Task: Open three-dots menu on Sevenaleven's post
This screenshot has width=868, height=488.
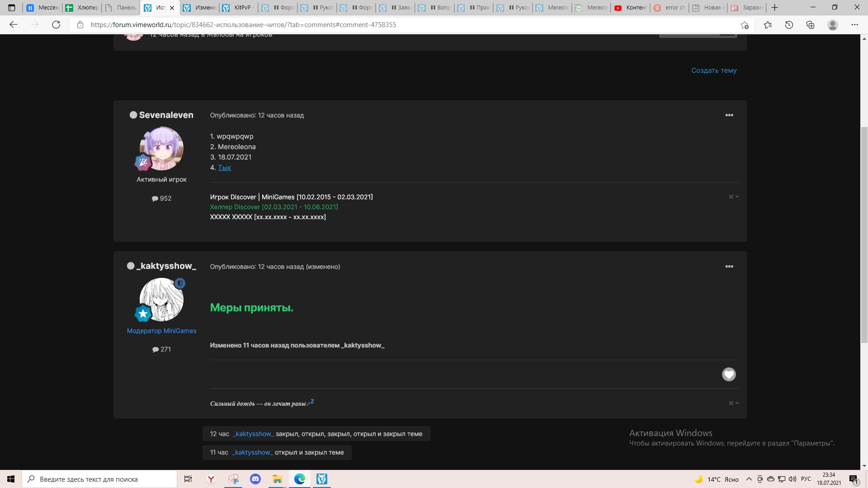Action: pyautogui.click(x=729, y=115)
